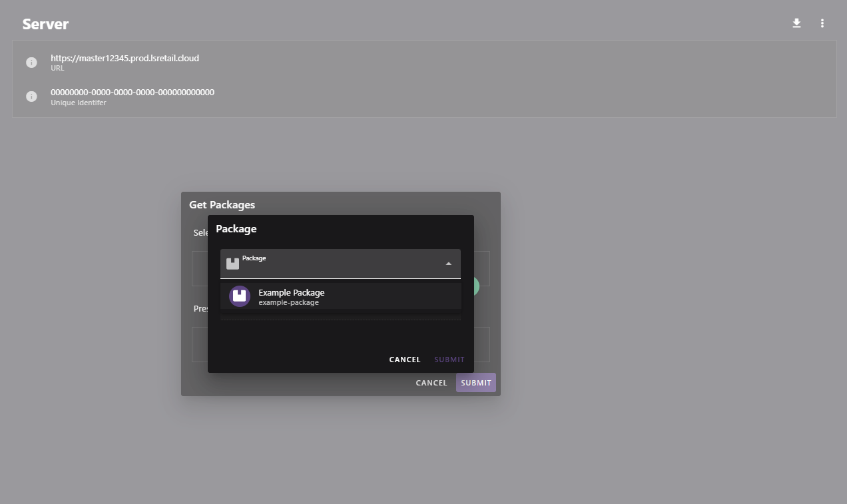Click the package icon in the Package field
Screen dimensions: 847x504
click(x=232, y=264)
